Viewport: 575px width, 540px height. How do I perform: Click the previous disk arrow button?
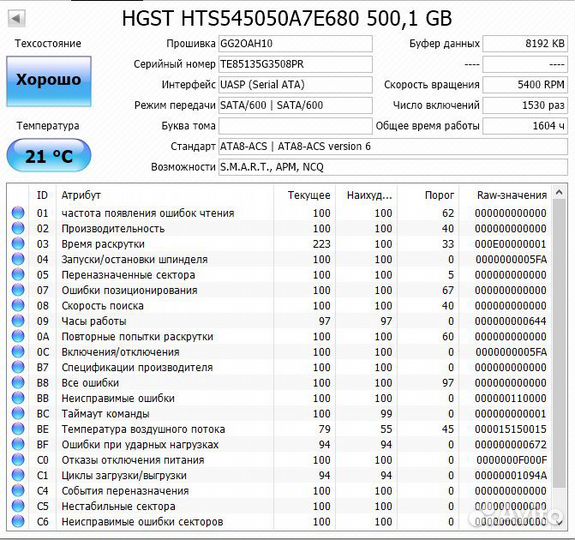tap(17, 18)
